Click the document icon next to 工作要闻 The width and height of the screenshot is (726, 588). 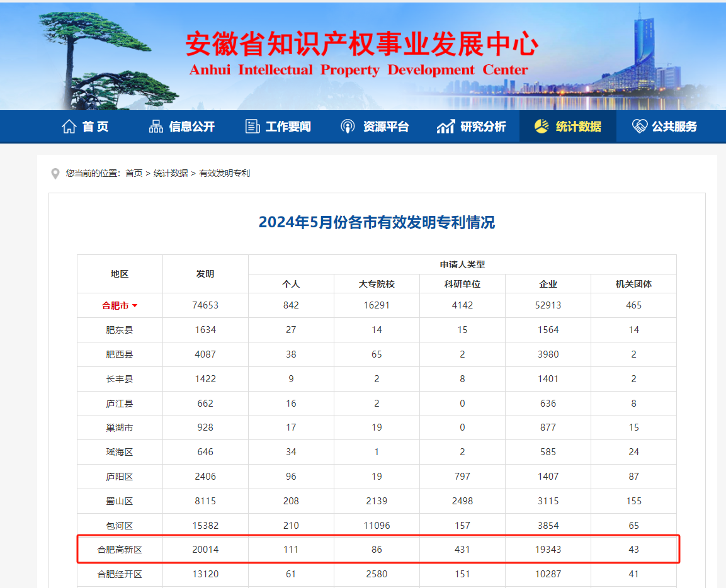[251, 126]
